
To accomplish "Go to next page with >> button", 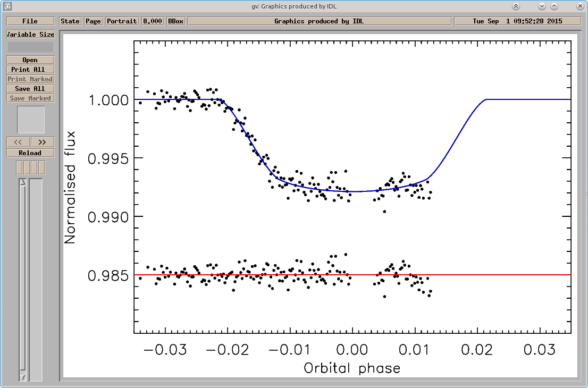I will click(43, 142).
